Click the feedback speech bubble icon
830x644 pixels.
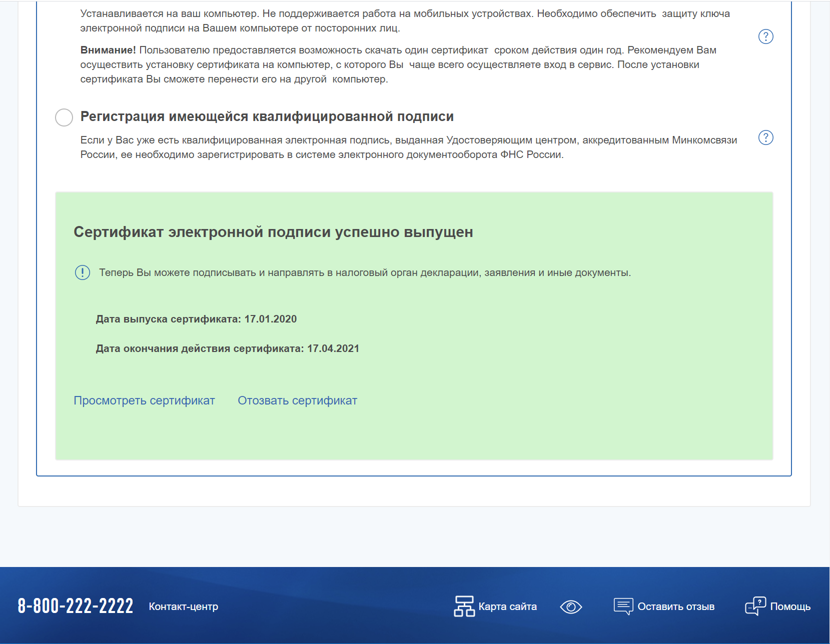(x=623, y=606)
